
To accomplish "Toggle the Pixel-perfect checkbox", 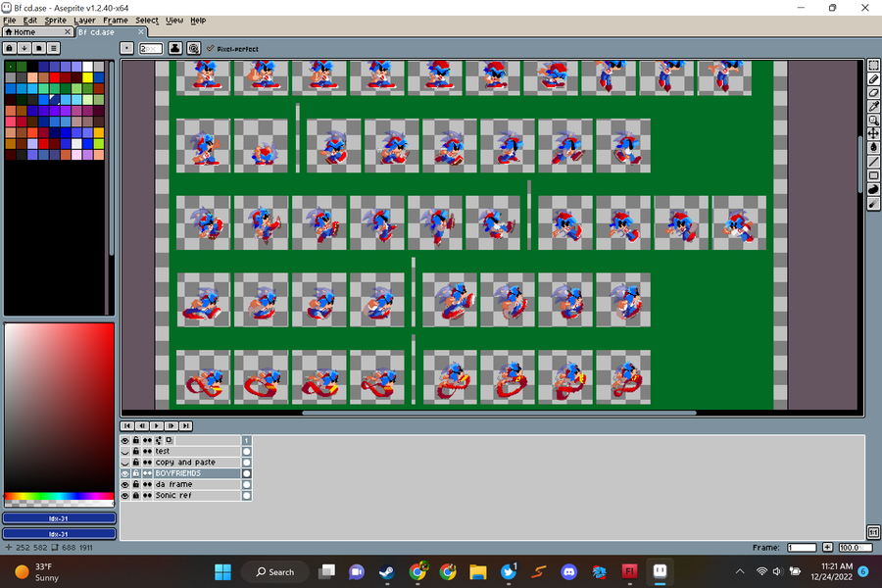I will point(233,49).
